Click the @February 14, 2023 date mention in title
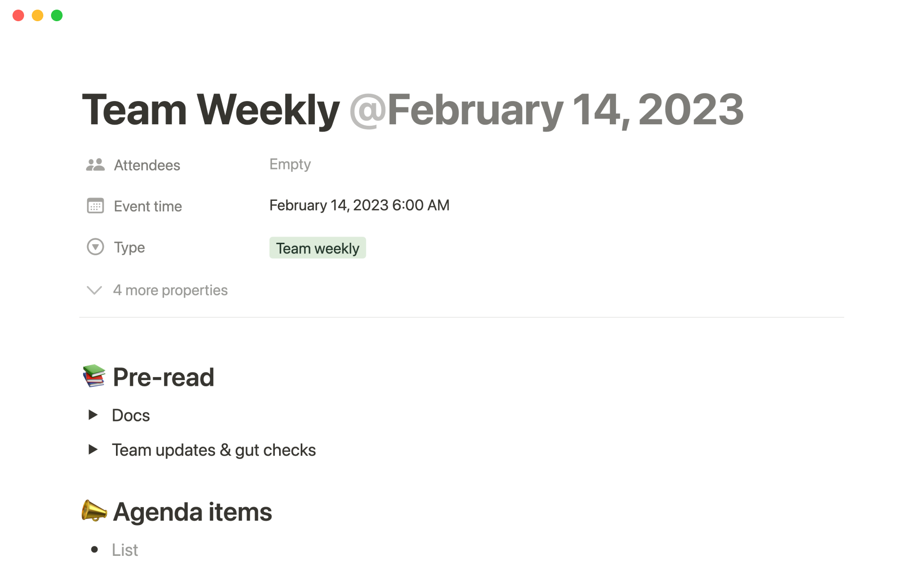924x578 pixels. click(x=546, y=110)
